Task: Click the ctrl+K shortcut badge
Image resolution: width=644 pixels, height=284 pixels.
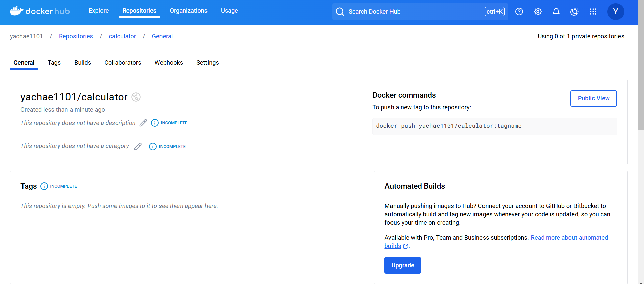Action: [494, 12]
